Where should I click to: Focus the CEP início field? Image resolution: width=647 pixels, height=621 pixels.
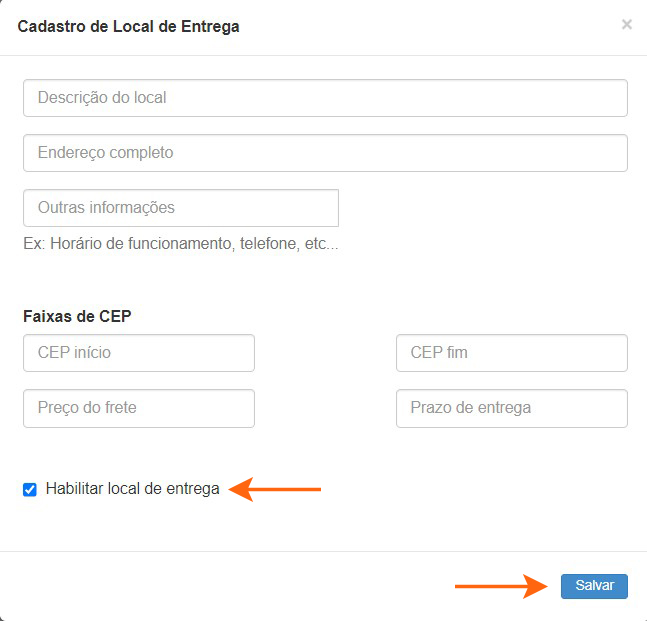[139, 353]
